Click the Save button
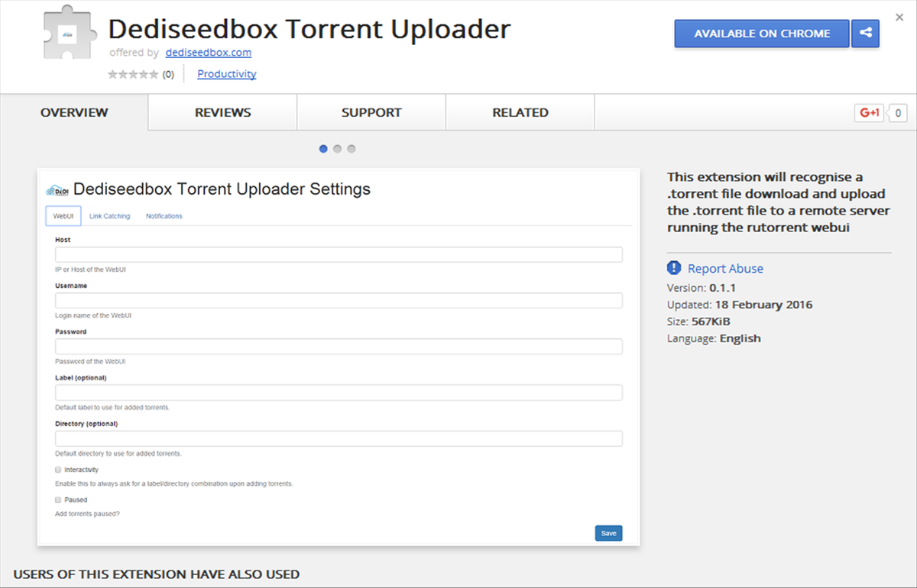The width and height of the screenshot is (917, 588). pos(608,533)
